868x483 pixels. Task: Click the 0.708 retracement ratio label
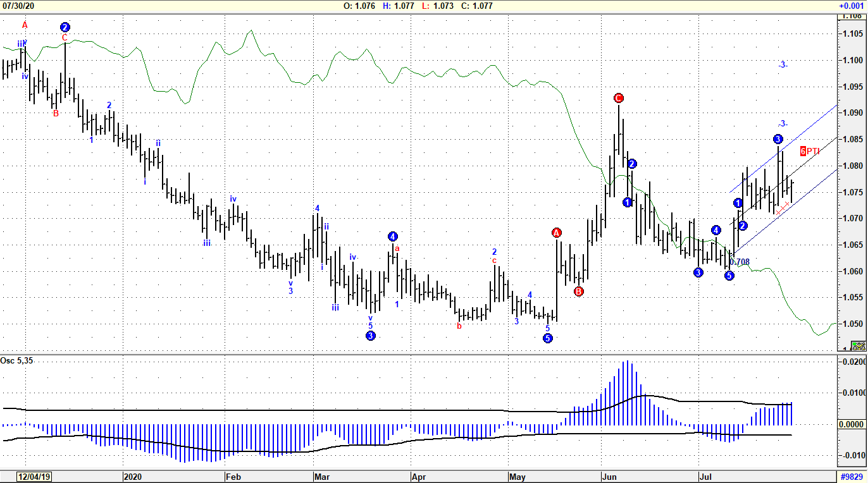(740, 262)
